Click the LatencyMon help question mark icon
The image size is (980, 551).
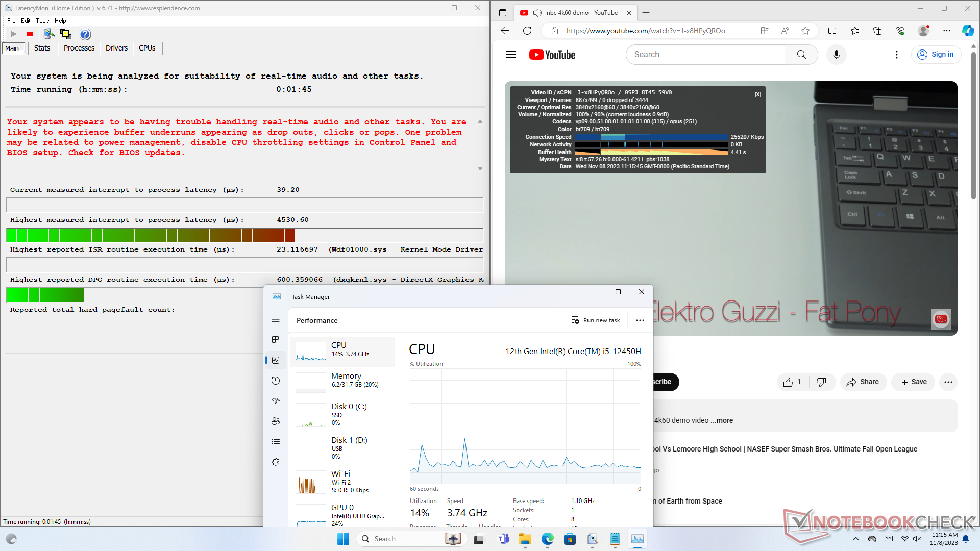coord(85,34)
